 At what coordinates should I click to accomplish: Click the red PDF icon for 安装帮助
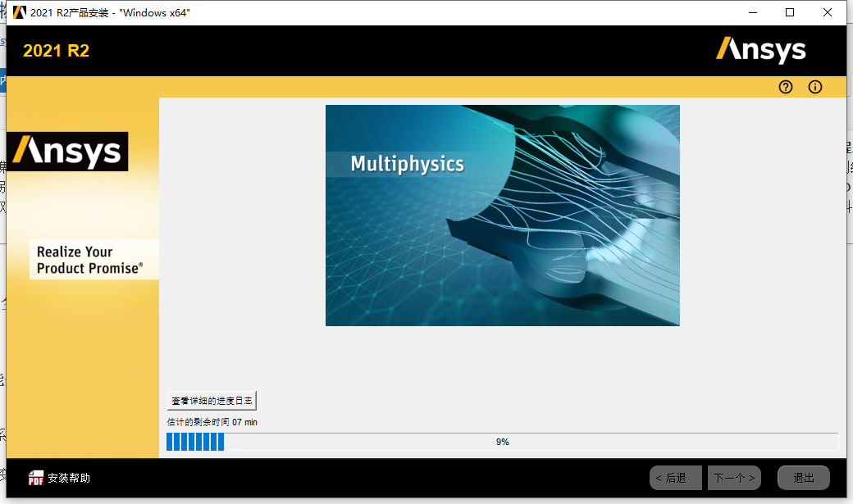pyautogui.click(x=37, y=477)
